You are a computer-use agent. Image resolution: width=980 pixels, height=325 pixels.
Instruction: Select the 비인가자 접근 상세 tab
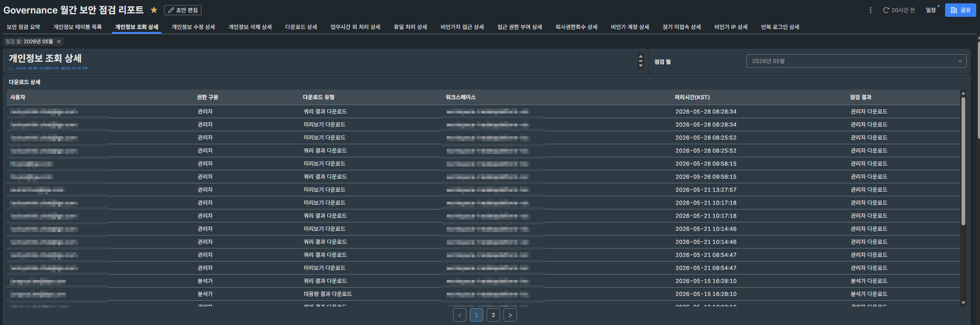tap(462, 27)
